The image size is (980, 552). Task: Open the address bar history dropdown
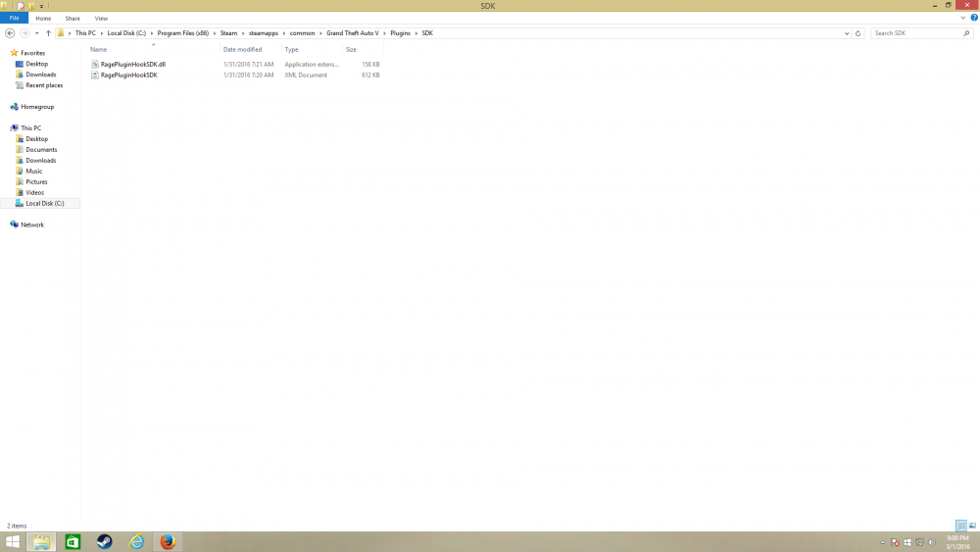(x=847, y=33)
